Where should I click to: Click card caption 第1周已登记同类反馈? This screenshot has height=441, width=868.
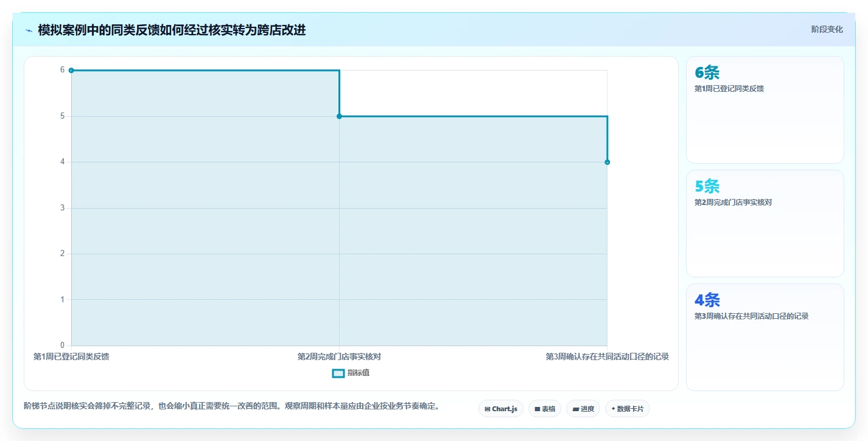729,89
